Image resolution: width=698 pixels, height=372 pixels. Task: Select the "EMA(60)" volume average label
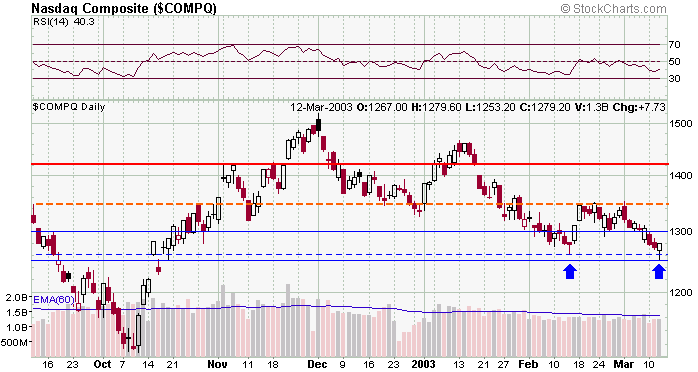53,300
